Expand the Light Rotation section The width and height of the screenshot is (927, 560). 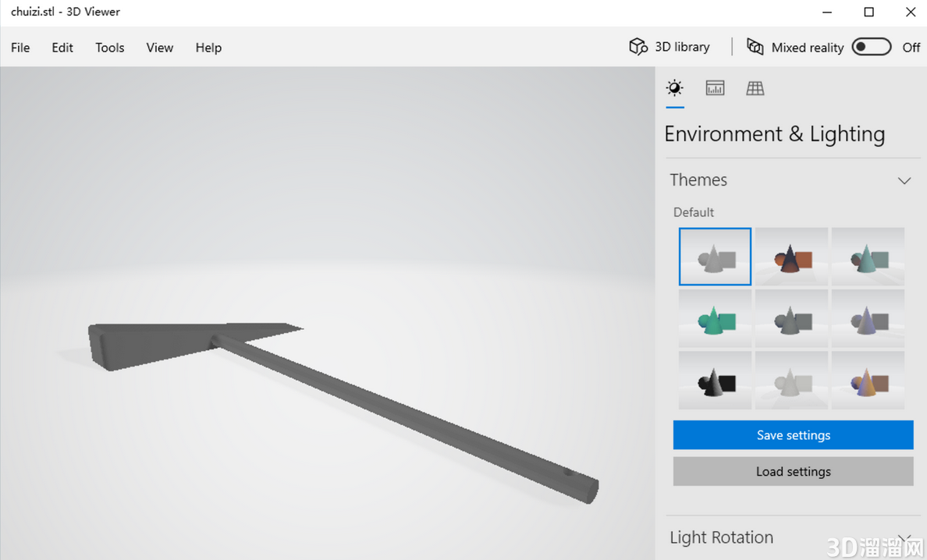click(904, 537)
